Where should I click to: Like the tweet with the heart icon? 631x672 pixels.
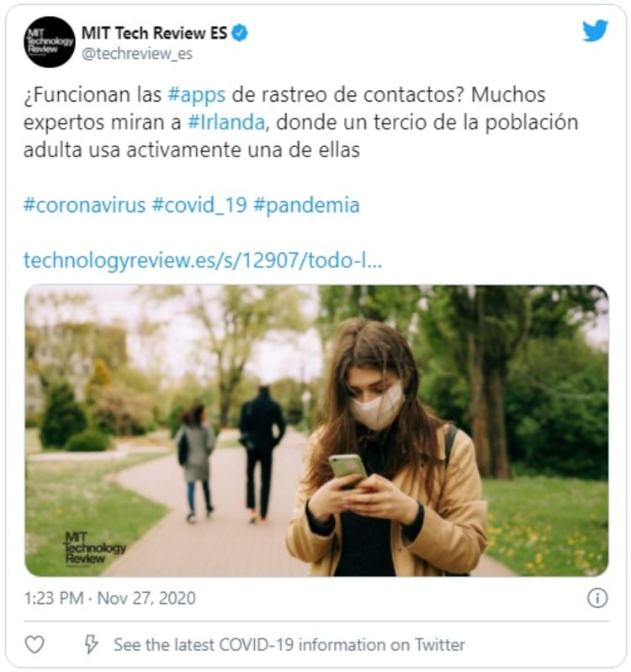34,644
